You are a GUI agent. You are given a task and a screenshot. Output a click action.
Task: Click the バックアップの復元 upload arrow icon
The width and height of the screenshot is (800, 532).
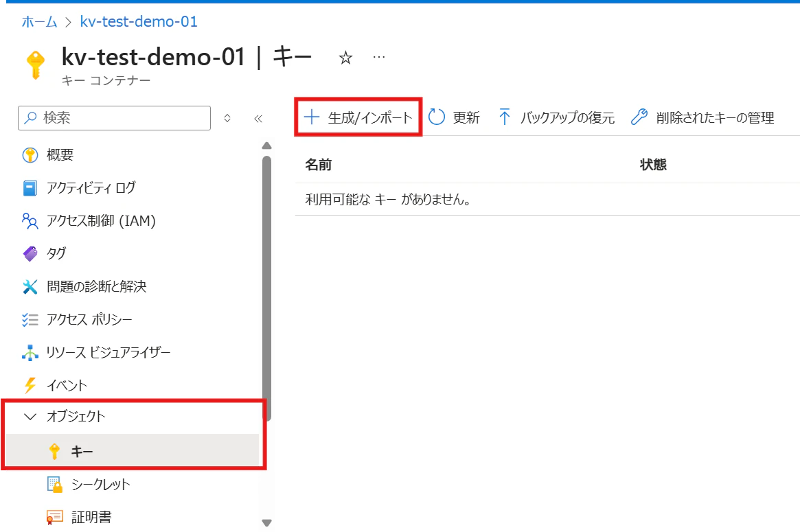coord(504,117)
